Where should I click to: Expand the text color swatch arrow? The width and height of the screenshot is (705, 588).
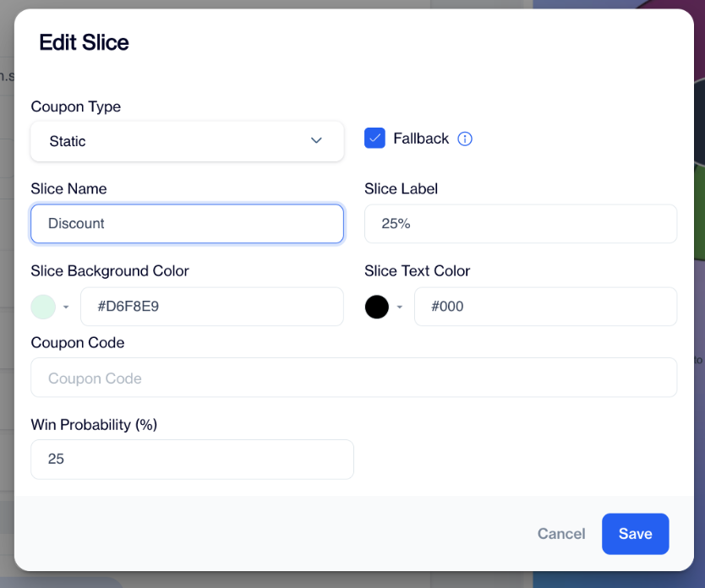400,307
